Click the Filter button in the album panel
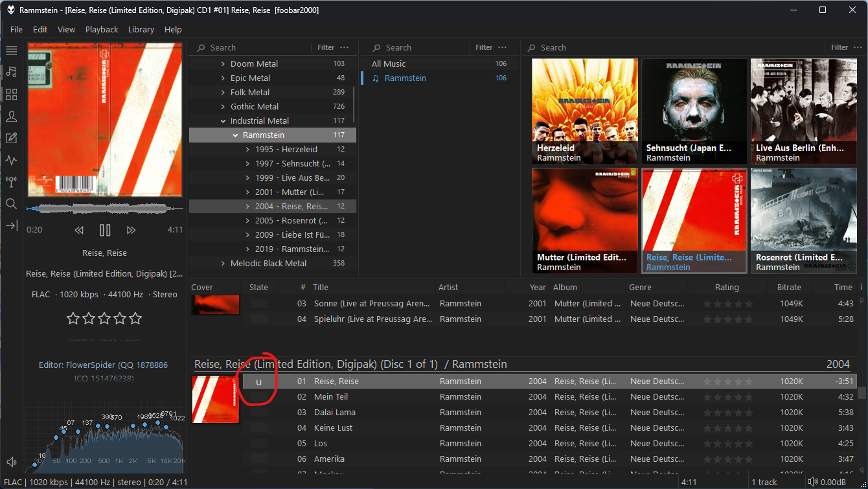This screenshot has width=868, height=489. (x=839, y=47)
